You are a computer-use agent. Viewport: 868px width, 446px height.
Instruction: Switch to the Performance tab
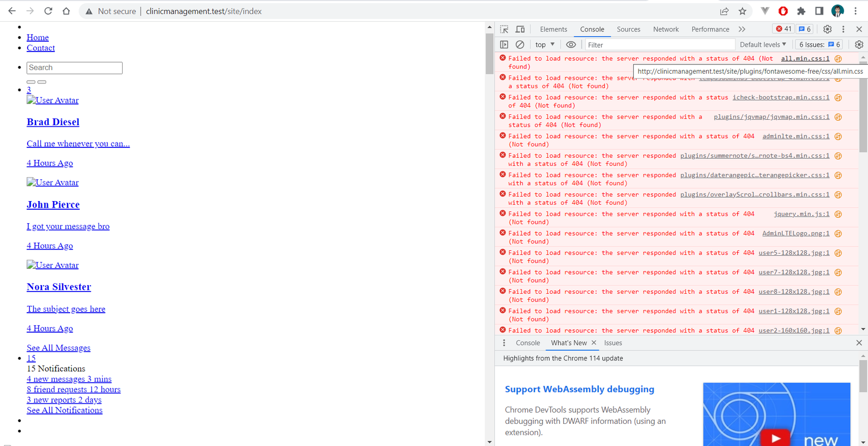tap(710, 29)
